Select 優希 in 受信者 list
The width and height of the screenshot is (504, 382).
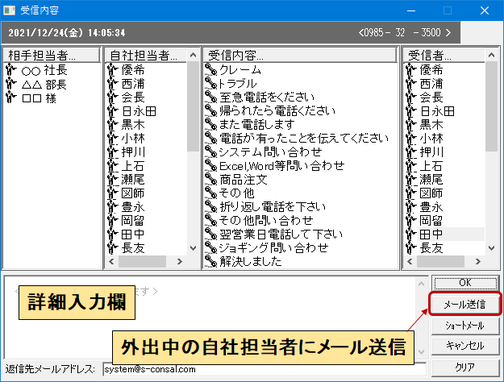coord(431,70)
